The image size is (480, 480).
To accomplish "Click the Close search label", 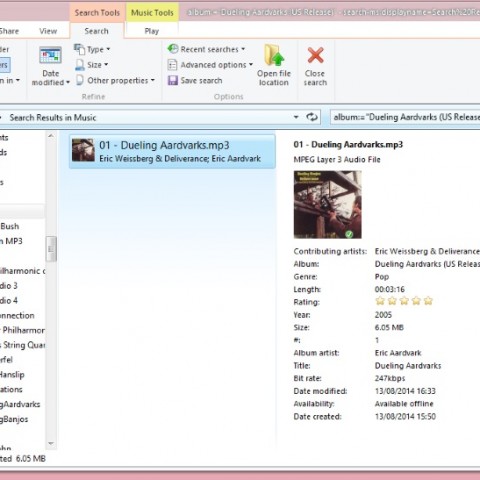I will (315, 78).
